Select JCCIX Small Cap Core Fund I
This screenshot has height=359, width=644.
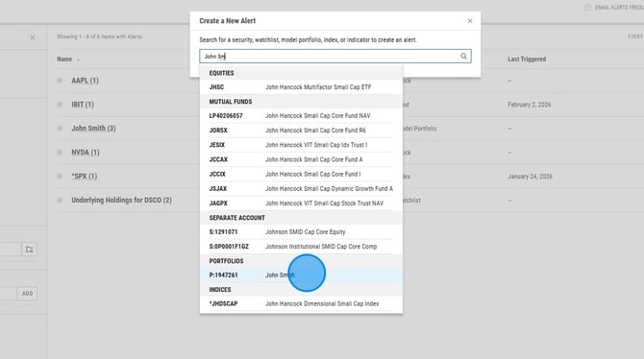point(301,174)
